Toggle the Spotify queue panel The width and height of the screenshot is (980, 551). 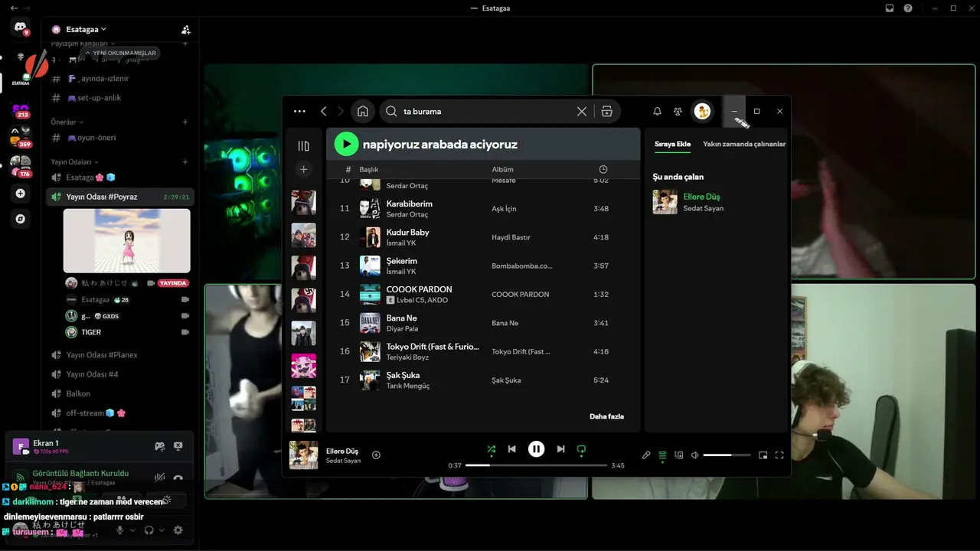coord(662,455)
